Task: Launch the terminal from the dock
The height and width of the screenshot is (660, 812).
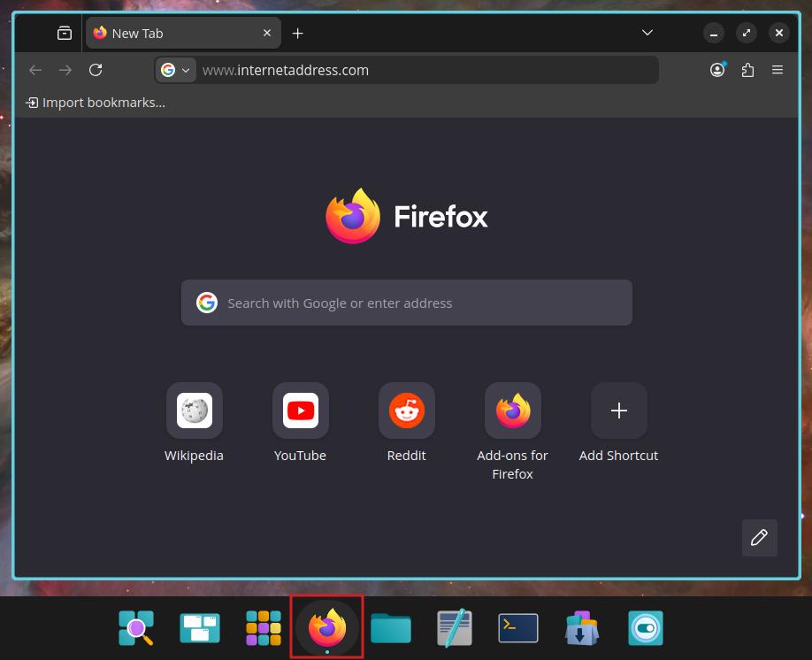Action: tap(517, 628)
